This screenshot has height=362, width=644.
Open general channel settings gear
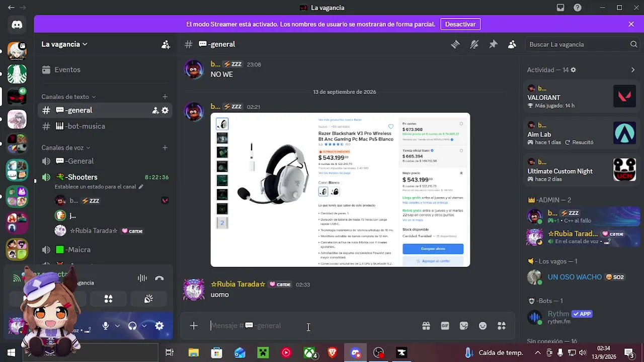[165, 110]
